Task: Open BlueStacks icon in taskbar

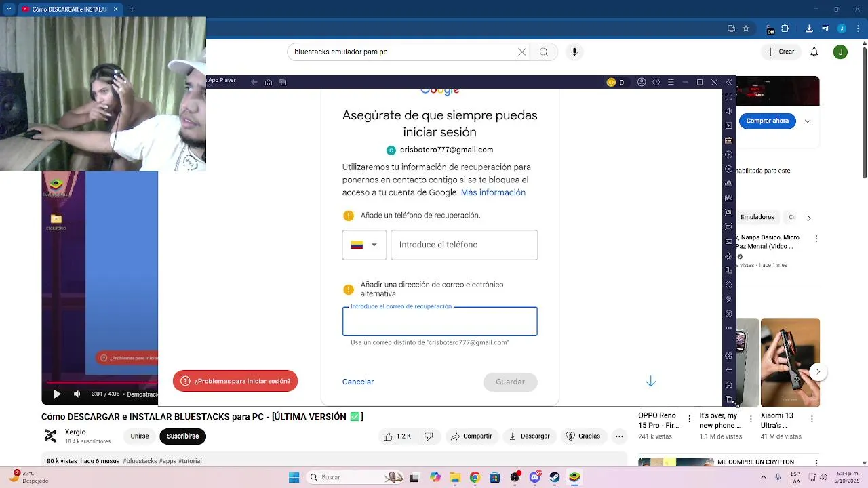Action: [x=574, y=477]
